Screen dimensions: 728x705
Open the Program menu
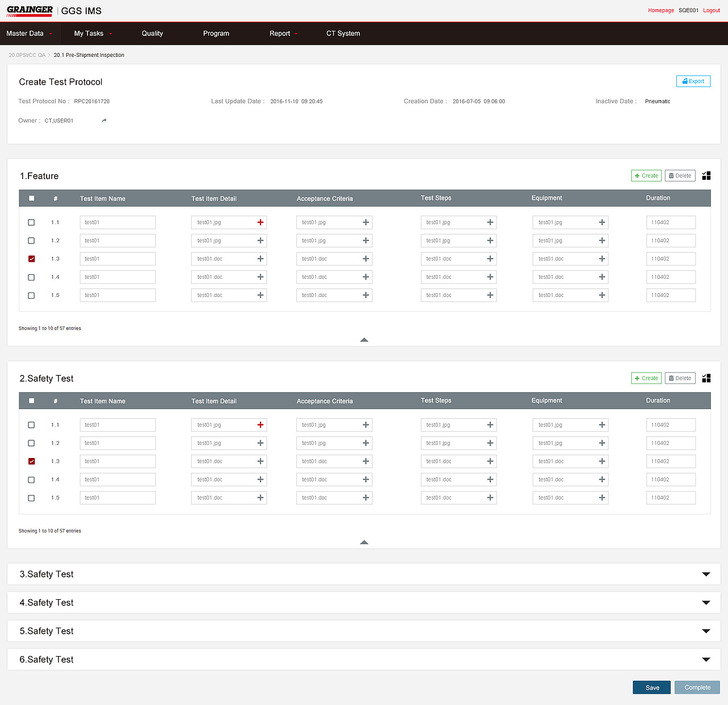pos(216,34)
